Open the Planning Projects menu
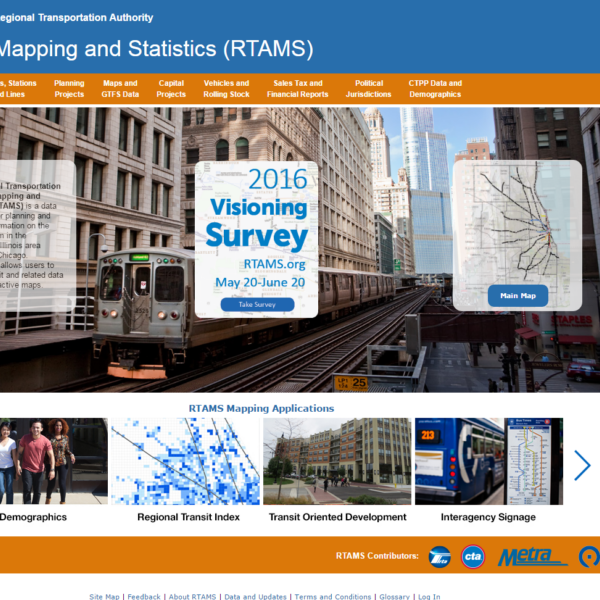 (69, 89)
